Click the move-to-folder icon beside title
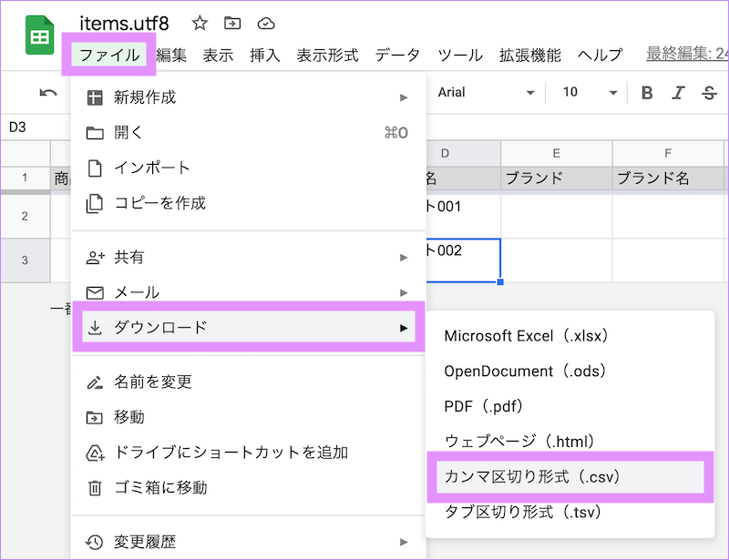Screen dimensions: 729x560 tap(232, 24)
